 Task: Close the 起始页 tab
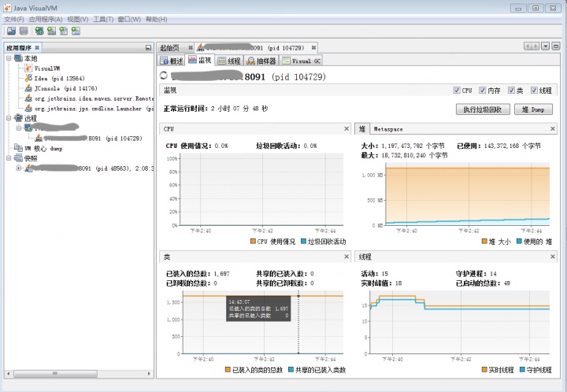click(x=191, y=48)
